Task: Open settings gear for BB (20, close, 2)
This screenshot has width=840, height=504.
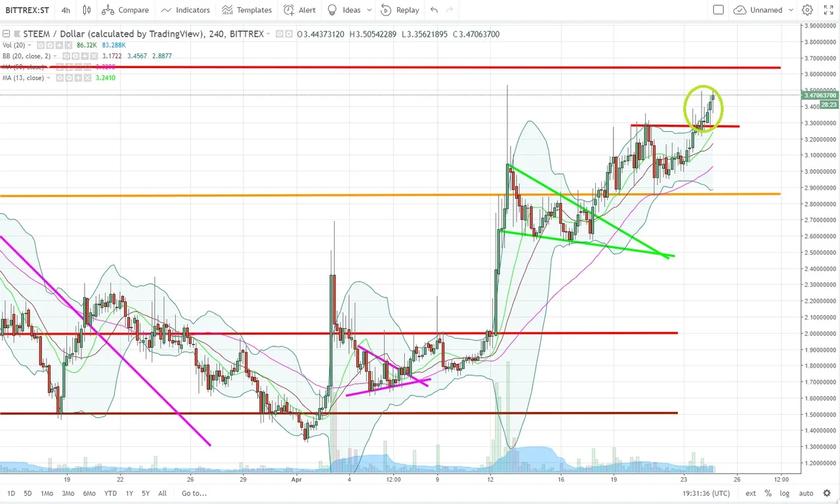Action: point(75,56)
